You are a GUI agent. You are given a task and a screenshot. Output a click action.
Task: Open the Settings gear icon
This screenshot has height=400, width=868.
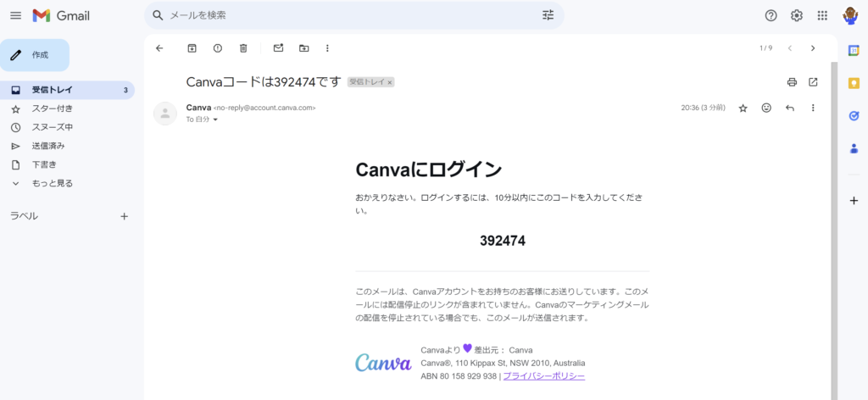click(797, 15)
